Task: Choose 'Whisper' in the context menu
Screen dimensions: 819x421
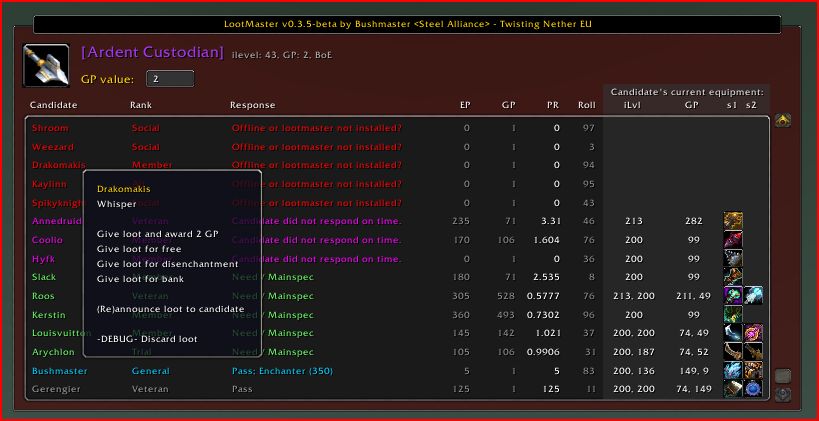Action: pyautogui.click(x=117, y=203)
